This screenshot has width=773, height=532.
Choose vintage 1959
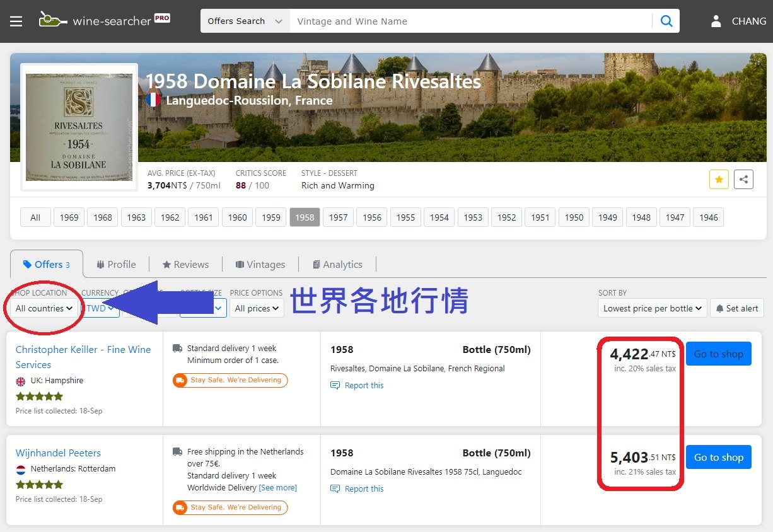[271, 217]
